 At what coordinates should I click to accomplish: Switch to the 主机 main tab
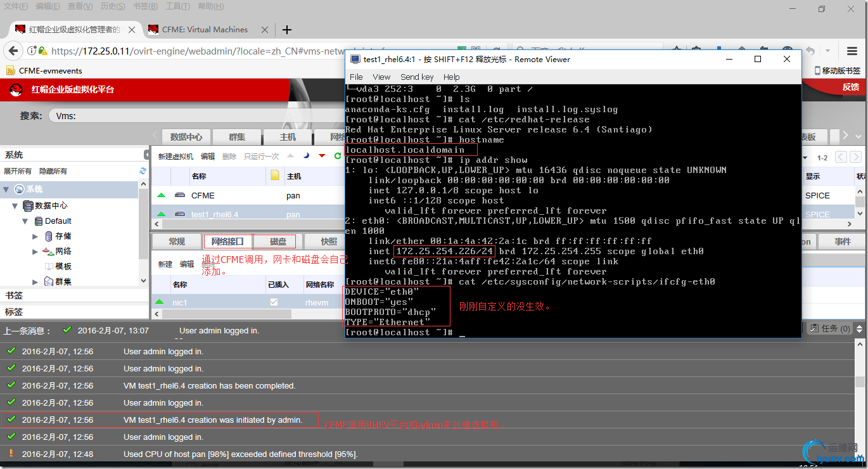(x=288, y=137)
